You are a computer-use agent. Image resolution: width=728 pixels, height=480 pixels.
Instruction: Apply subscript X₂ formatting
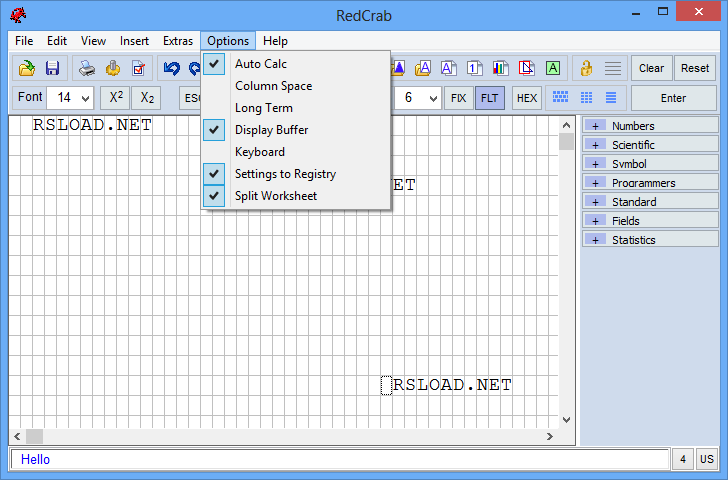(147, 98)
